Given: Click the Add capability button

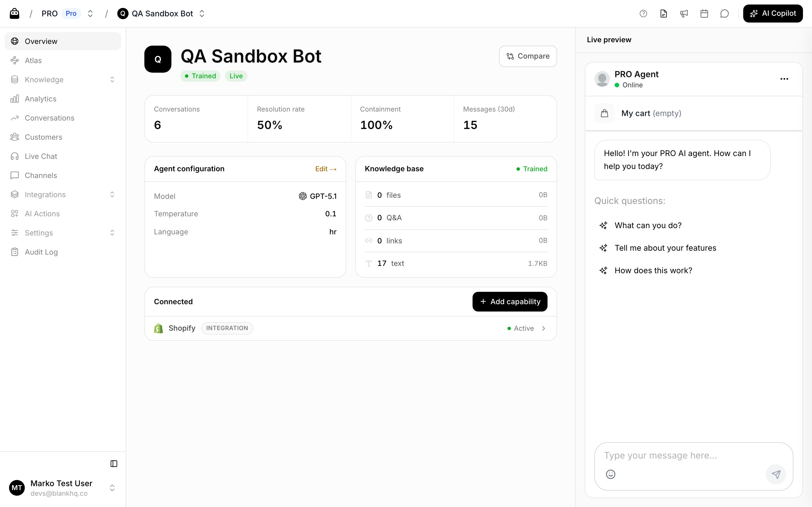Looking at the screenshot, I should click(510, 301).
